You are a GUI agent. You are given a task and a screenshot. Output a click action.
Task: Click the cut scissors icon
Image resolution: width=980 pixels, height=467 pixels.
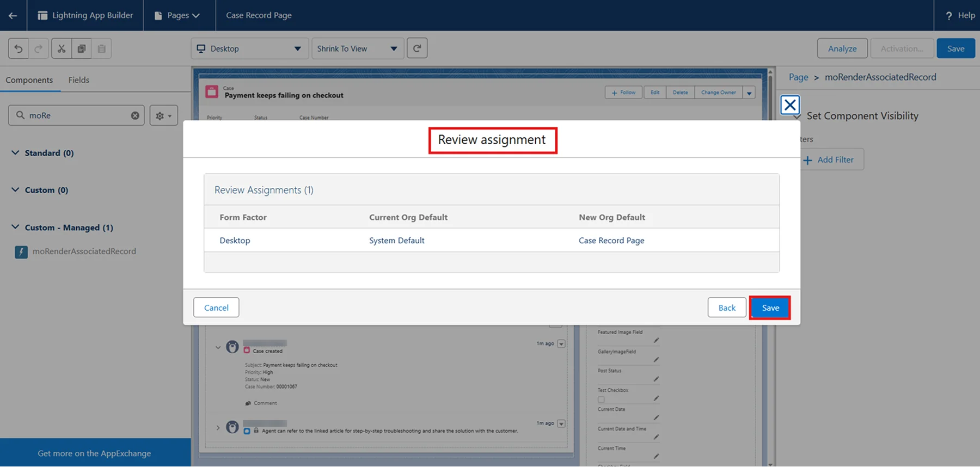(x=62, y=48)
